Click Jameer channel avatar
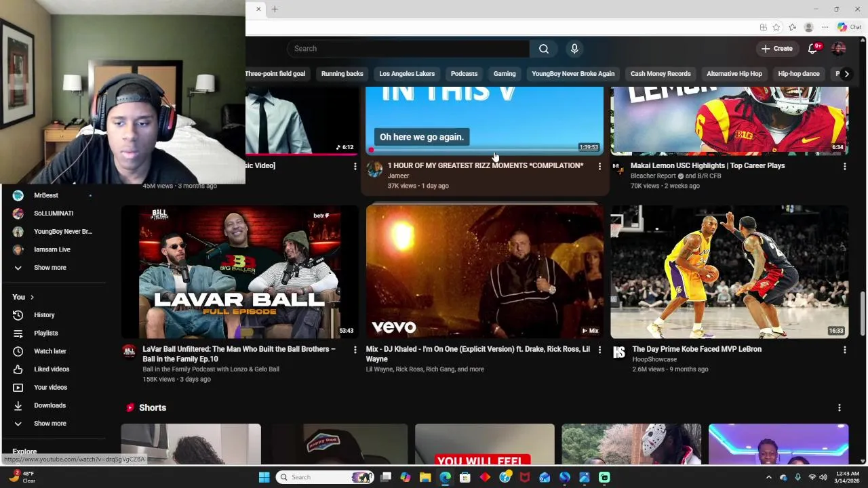Screen dimensions: 868x488 374,169
